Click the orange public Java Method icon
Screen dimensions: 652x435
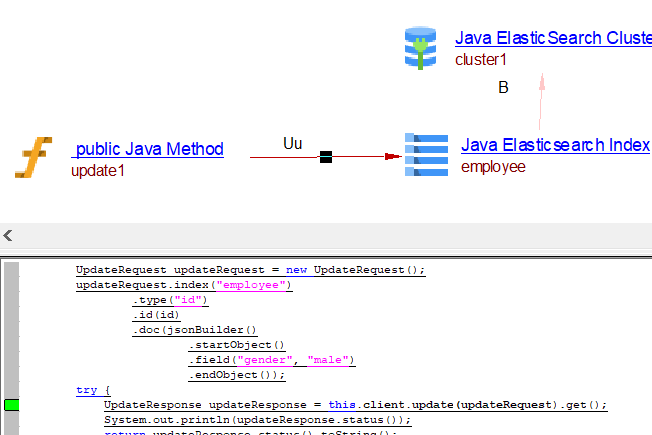[33, 159]
